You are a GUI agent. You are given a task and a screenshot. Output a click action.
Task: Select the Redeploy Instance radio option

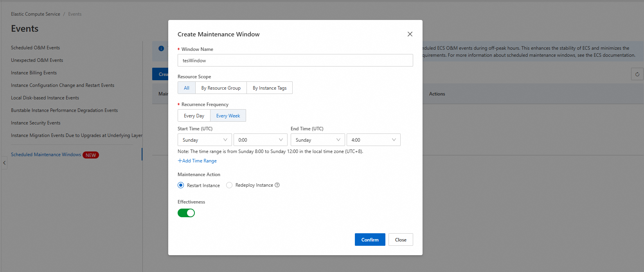coord(229,185)
